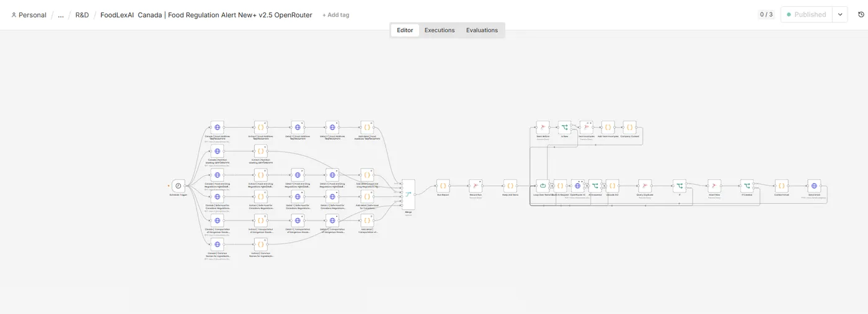The width and height of the screenshot is (868, 314).
Task: Open Canada Transportation of Dangerous Goods HTTP node
Action: pos(217,220)
